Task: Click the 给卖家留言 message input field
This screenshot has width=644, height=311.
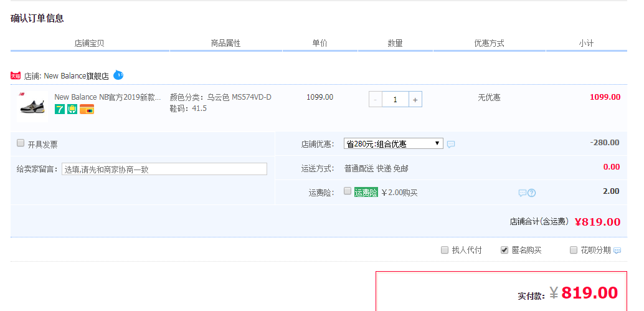Action: (x=164, y=169)
